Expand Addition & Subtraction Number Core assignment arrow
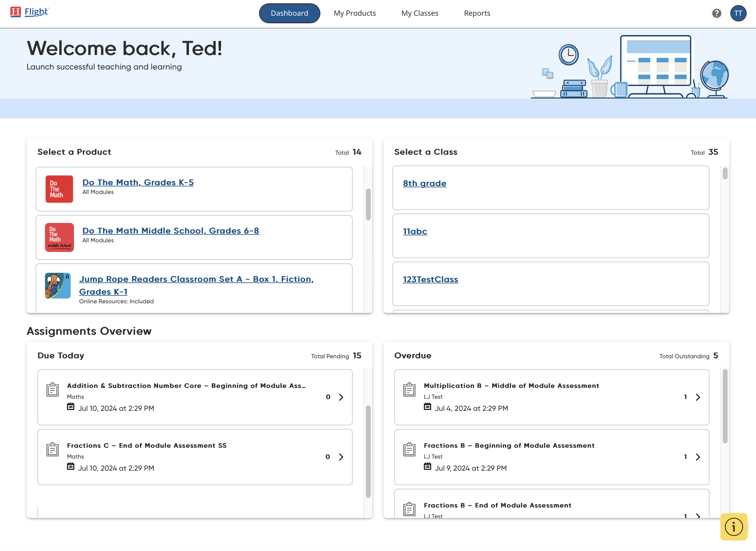Screen dimensions: 756x551 pyautogui.click(x=341, y=397)
